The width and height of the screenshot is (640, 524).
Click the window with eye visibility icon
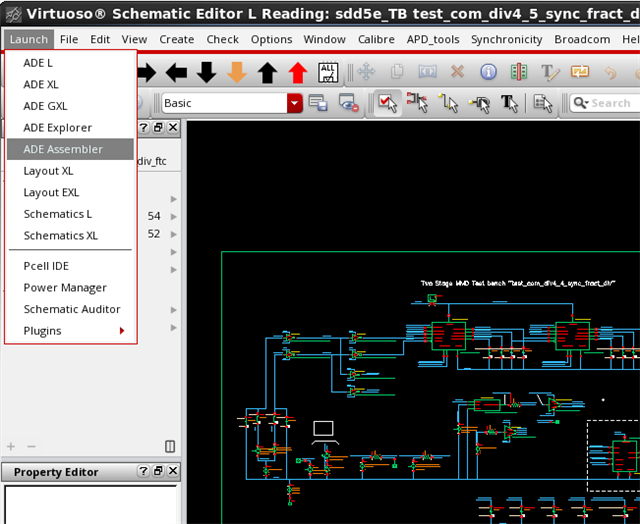pyautogui.click(x=349, y=103)
